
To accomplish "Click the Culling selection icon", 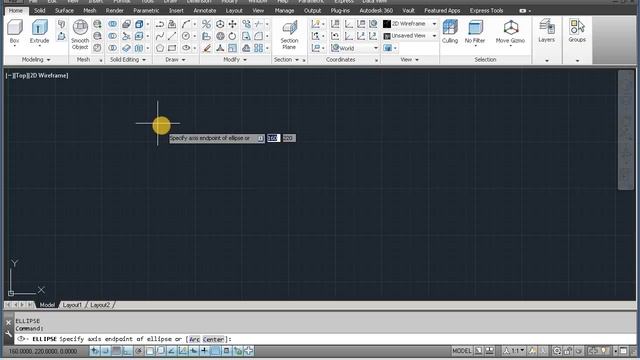I will (450, 31).
